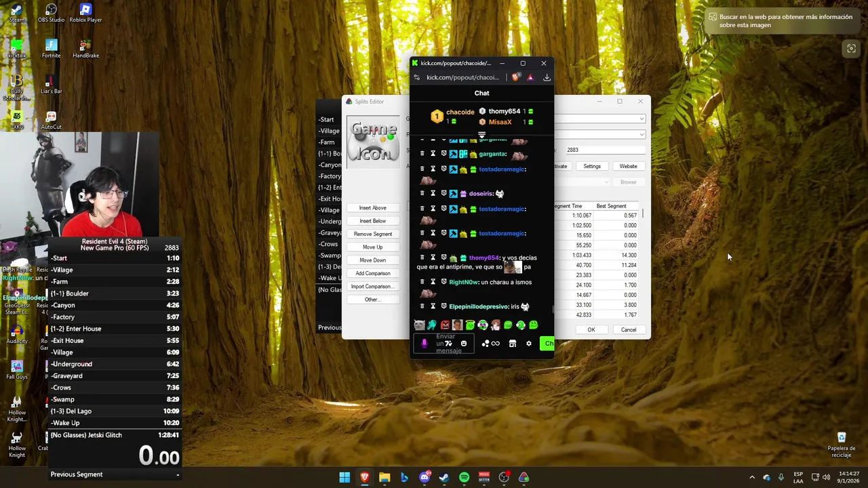Open the Kick shop icon below chat
Viewport: 868px width, 488px height.
513,344
